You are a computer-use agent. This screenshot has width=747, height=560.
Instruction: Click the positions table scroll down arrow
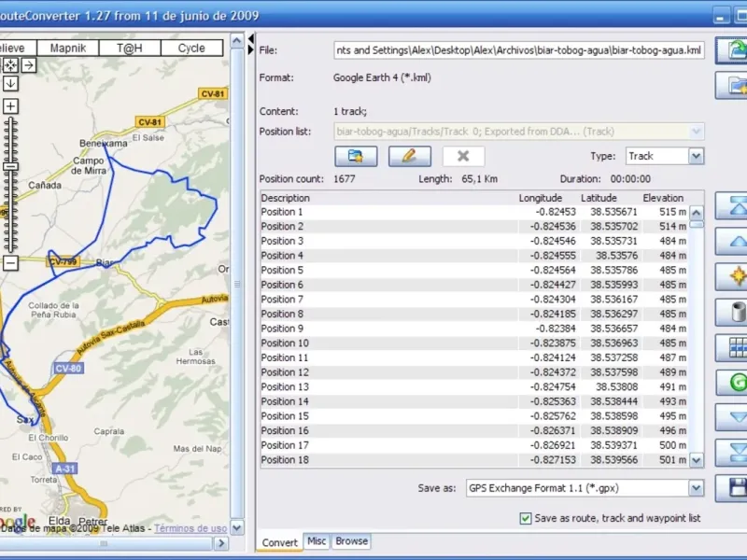[697, 460]
